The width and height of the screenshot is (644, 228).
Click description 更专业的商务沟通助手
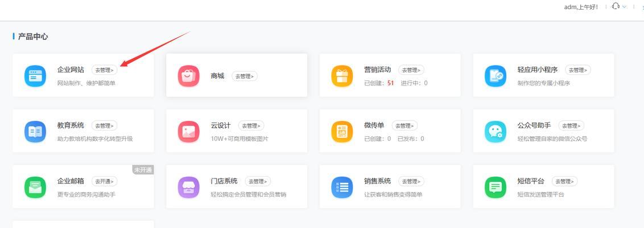click(86, 194)
